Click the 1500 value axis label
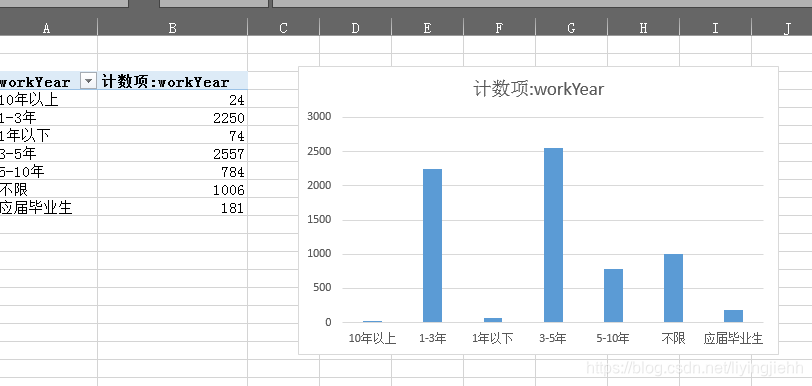 tap(319, 220)
